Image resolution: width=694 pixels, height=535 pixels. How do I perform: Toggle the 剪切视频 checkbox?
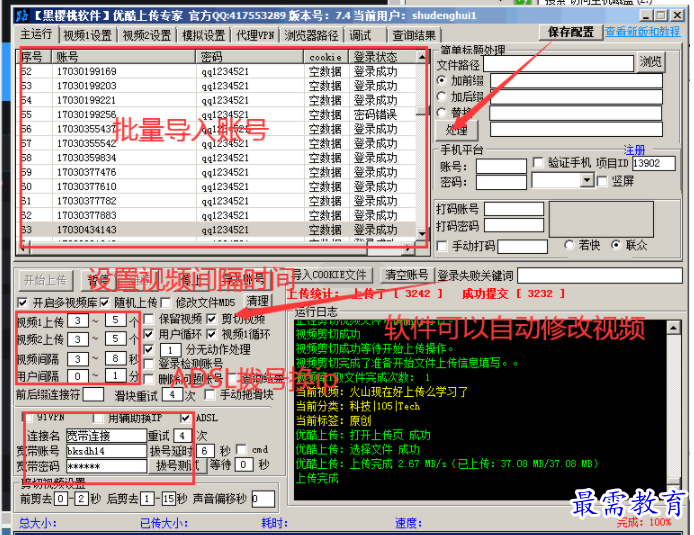pos(212,319)
